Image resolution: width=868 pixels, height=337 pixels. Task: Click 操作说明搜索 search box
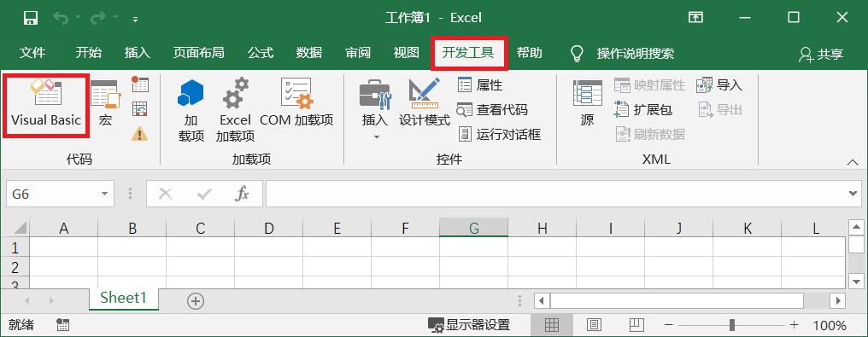point(636,54)
